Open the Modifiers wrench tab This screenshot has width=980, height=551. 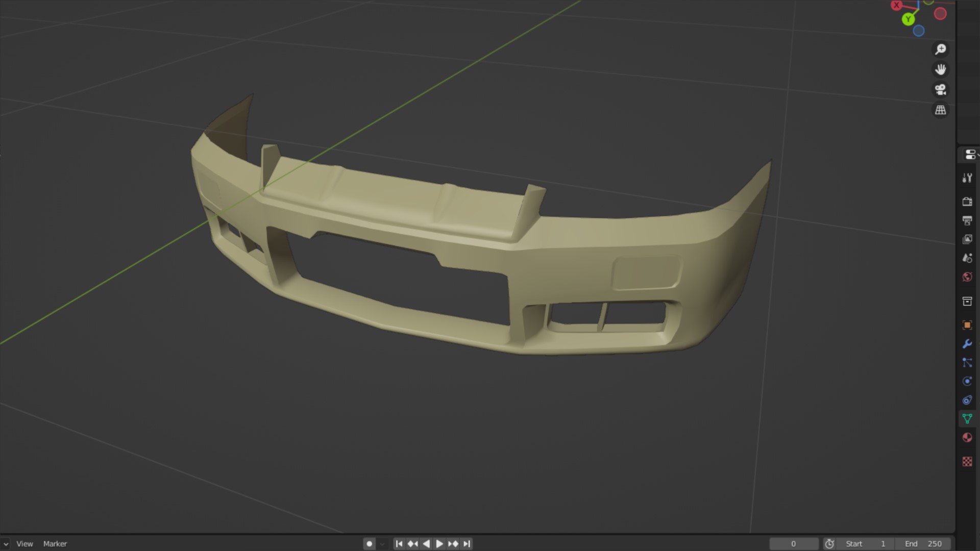[x=967, y=344]
